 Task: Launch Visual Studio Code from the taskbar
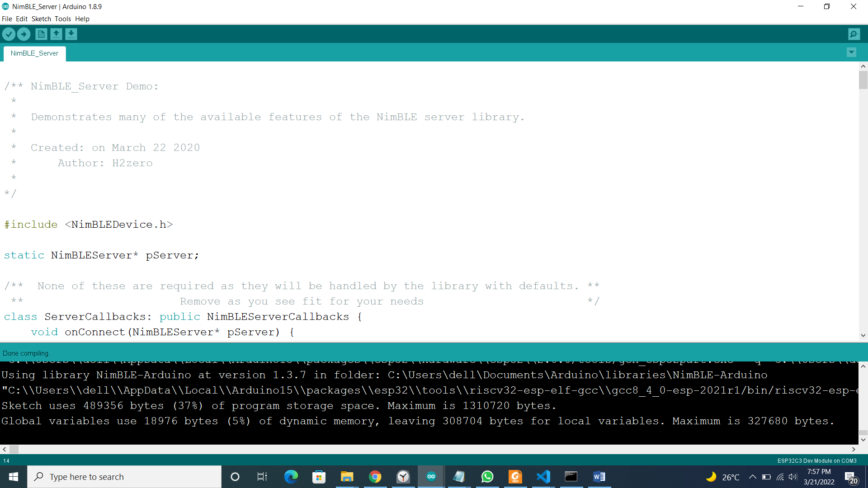click(x=543, y=476)
